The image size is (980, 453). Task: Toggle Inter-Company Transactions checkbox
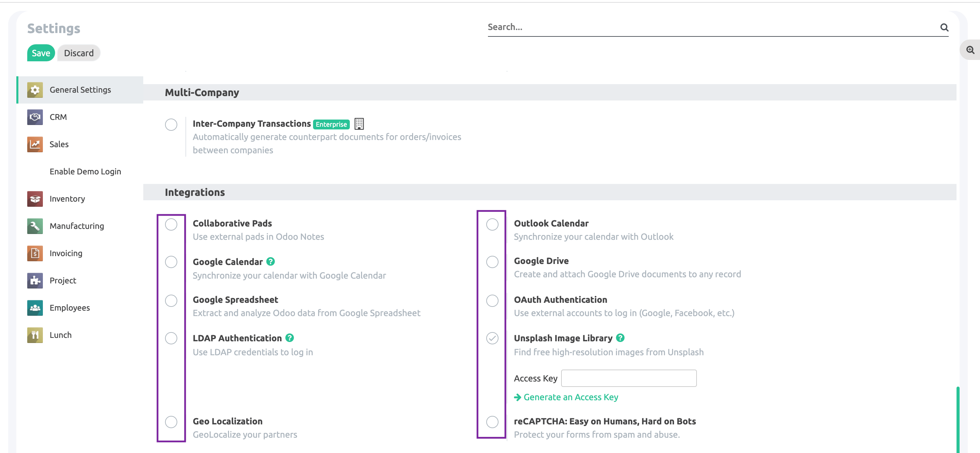(x=171, y=124)
